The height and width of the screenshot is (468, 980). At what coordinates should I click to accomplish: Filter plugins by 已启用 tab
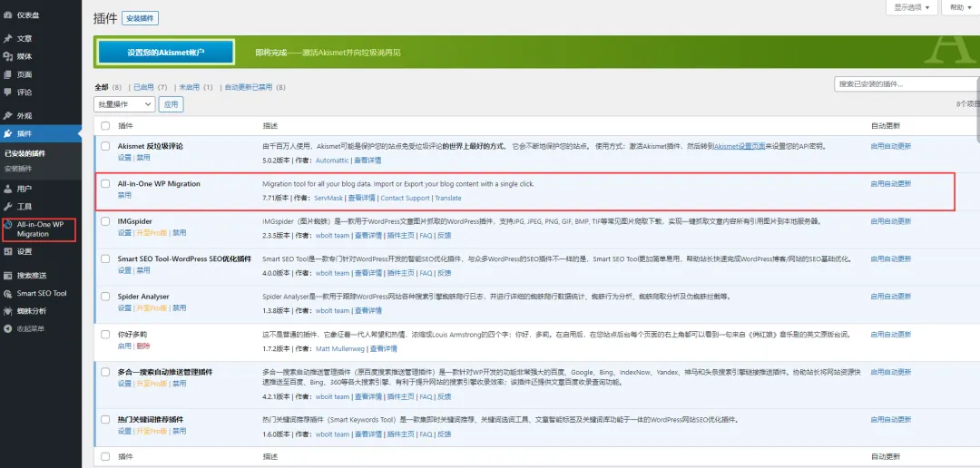point(143,87)
